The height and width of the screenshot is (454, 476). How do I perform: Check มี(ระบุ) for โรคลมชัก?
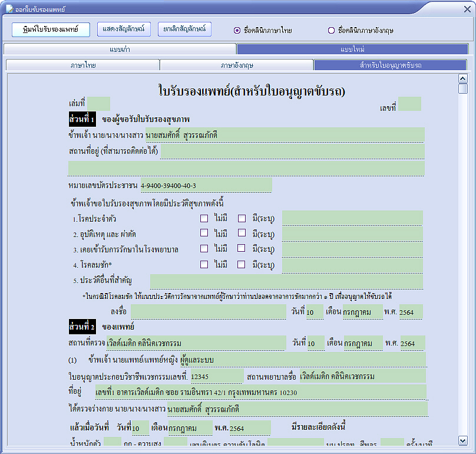click(242, 264)
